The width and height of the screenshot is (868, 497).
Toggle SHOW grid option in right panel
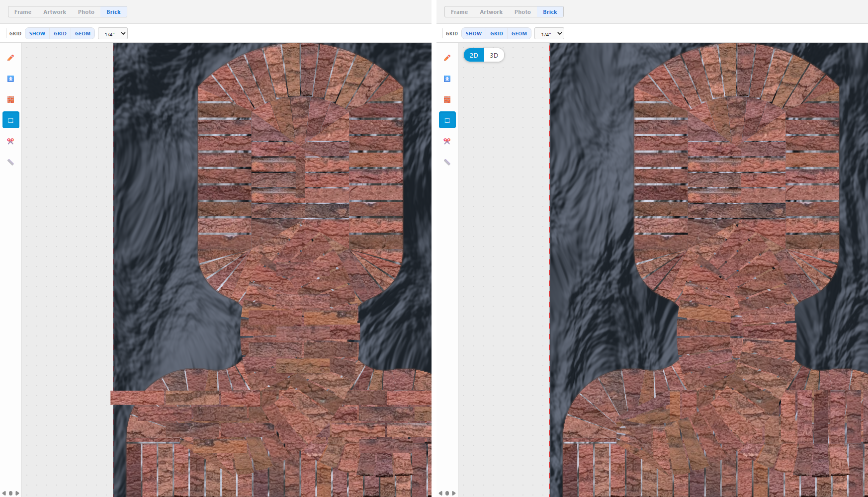[474, 34]
